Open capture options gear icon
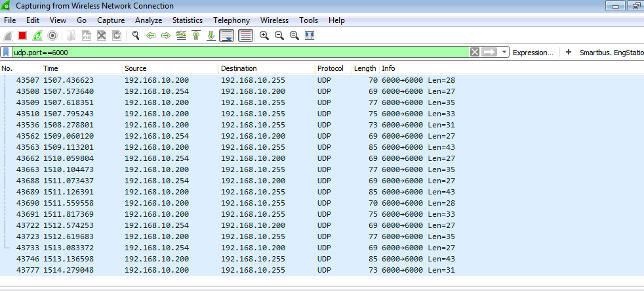Viewport: 644px width, 291px height. click(x=52, y=36)
